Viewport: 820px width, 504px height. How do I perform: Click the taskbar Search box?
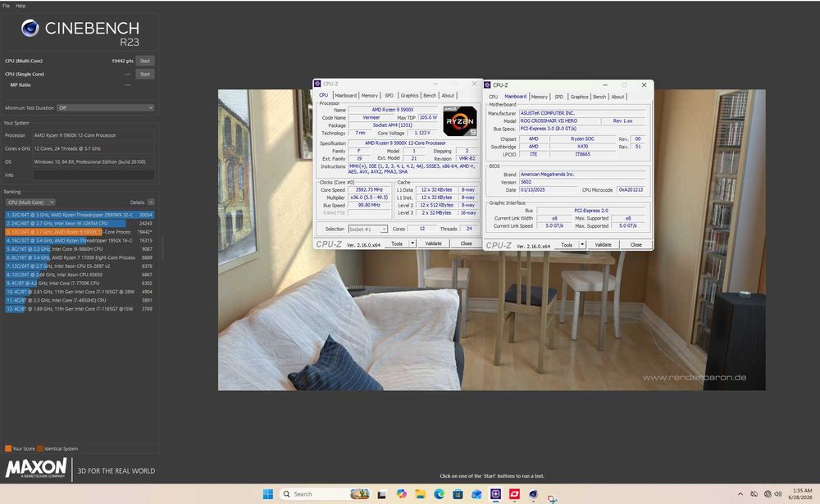click(326, 494)
